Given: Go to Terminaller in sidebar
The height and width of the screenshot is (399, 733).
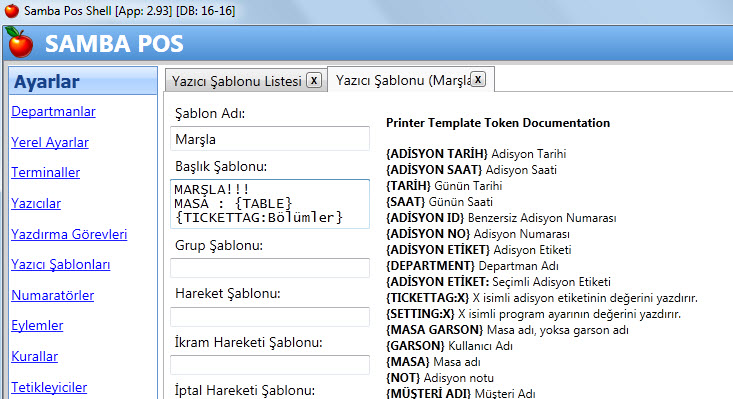Looking at the screenshot, I should (46, 172).
